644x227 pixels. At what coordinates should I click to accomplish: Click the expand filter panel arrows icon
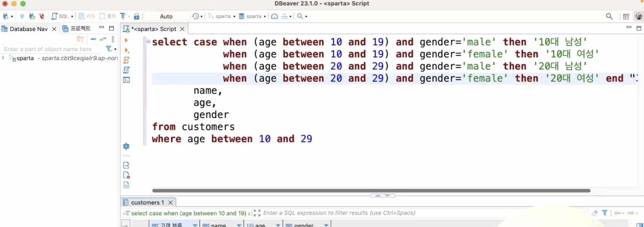click(x=257, y=213)
